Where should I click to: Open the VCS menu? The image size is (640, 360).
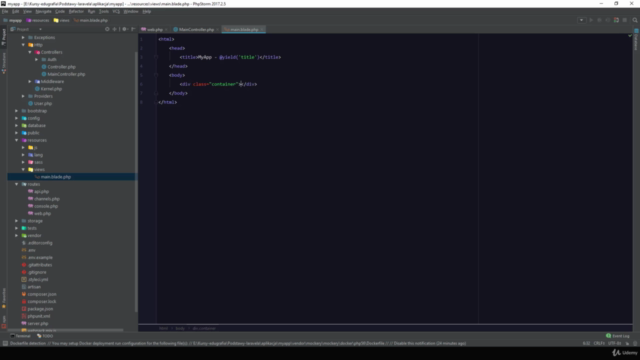(x=116, y=11)
